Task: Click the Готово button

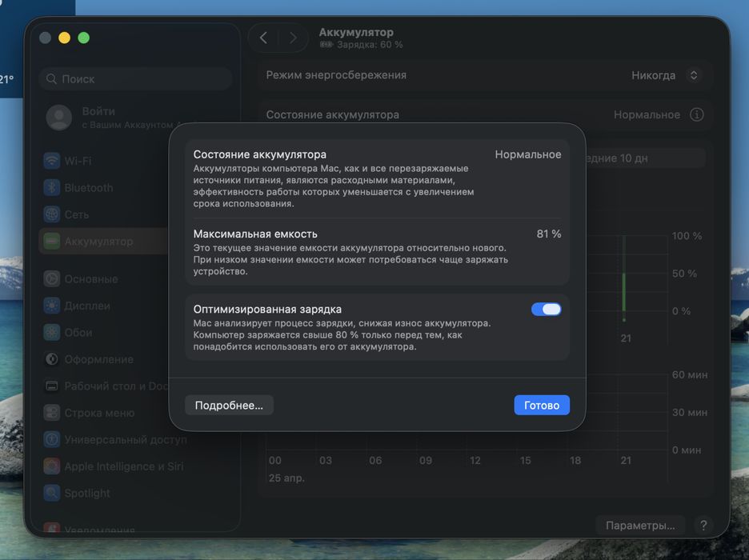Action: click(542, 405)
